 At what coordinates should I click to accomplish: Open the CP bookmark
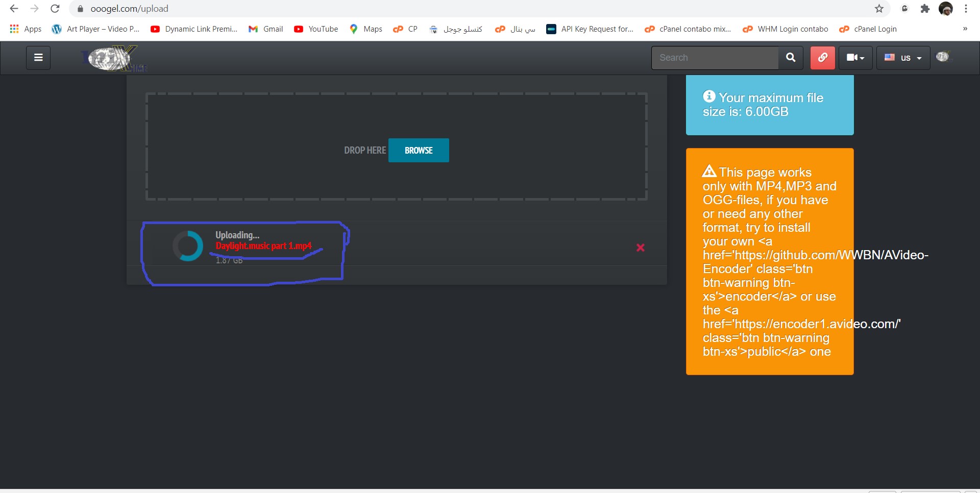coord(405,29)
